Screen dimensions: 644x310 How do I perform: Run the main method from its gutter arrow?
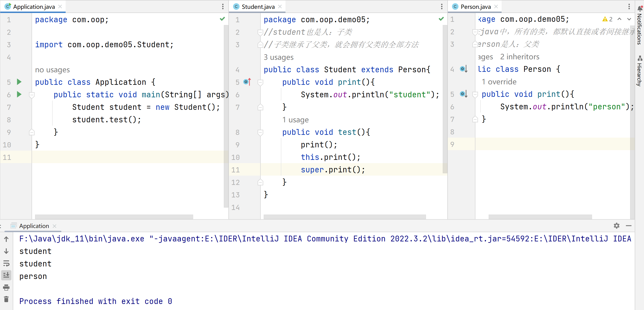(19, 95)
